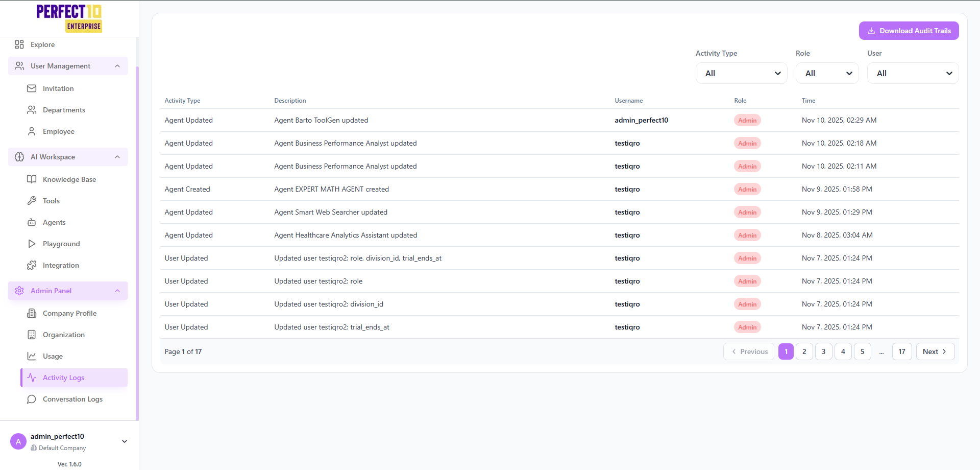Click 'Updated user testiqro2: division_id' description

[x=329, y=304]
